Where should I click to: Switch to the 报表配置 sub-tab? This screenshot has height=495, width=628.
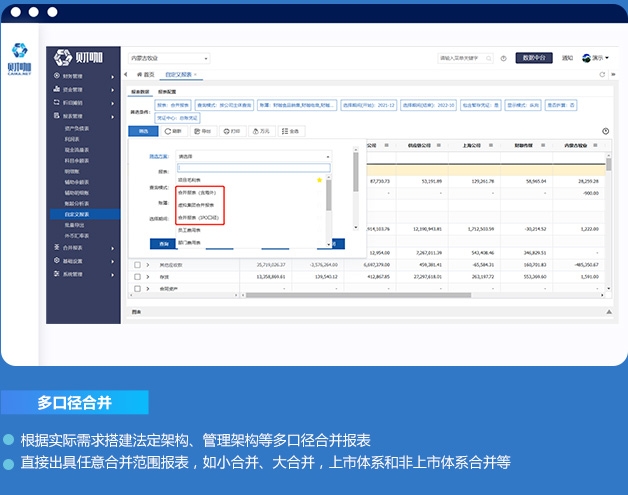click(x=167, y=92)
